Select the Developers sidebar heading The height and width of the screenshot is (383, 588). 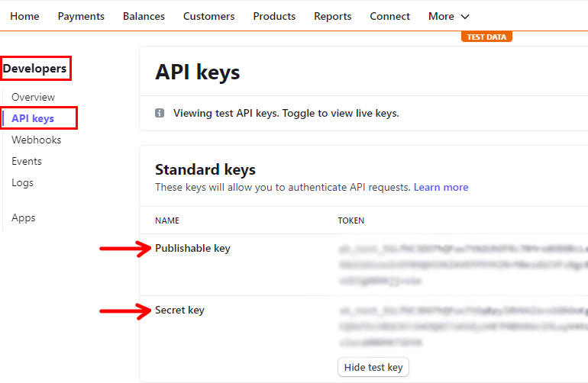tap(35, 69)
